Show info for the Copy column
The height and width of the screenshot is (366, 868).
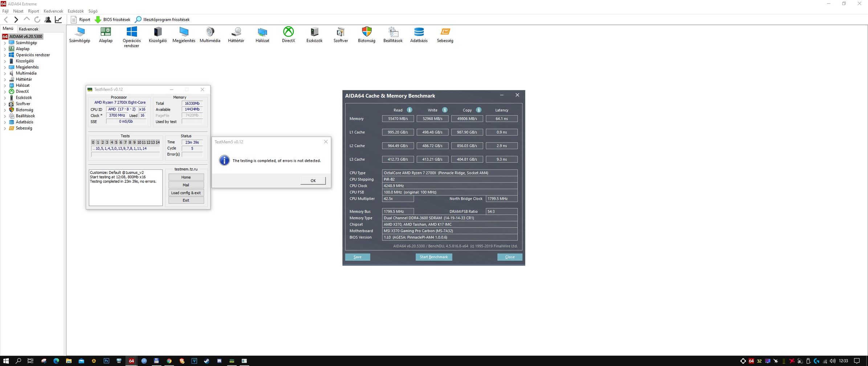tap(479, 110)
